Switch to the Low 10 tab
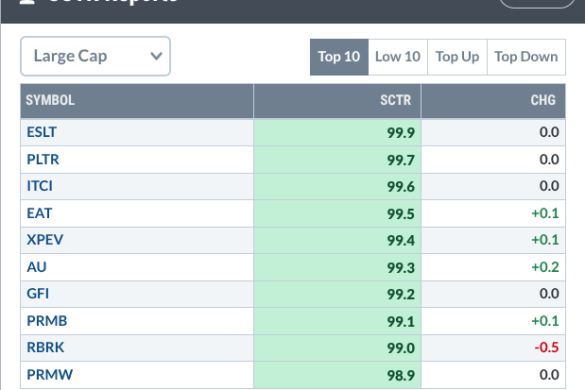The width and height of the screenshot is (585, 390). [398, 57]
